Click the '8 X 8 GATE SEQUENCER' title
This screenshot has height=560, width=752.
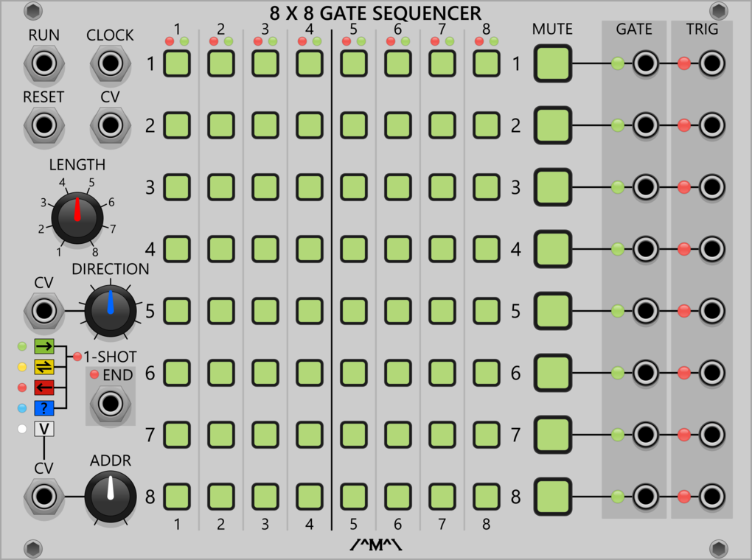pos(375,13)
